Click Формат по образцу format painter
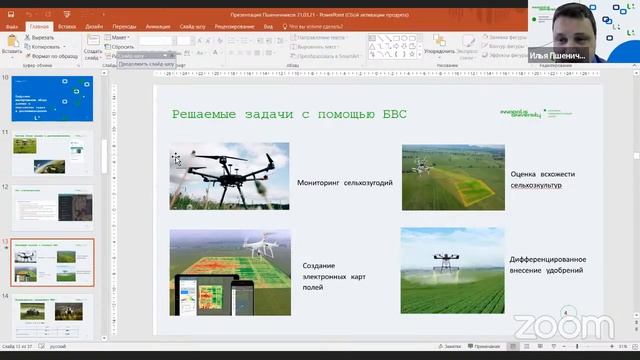This screenshot has width=640, height=360. coord(51,56)
